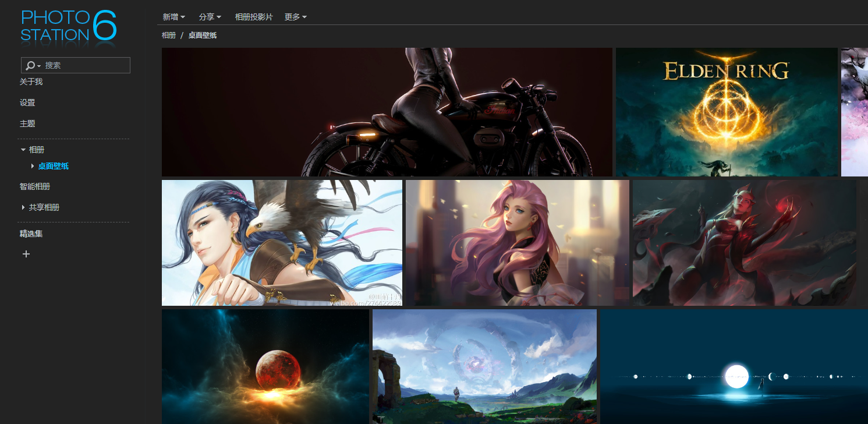Collapse the 相册 tree arrow
This screenshot has width=868, height=424.
coord(23,150)
